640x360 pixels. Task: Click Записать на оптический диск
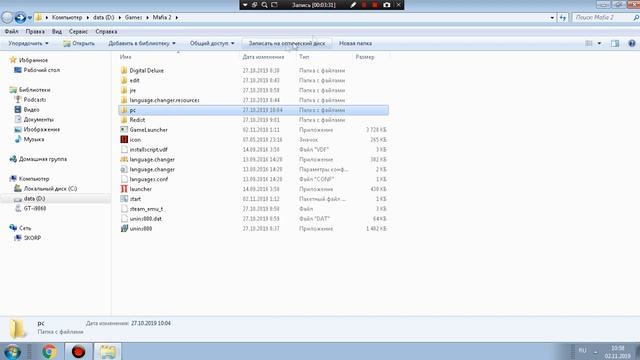[x=287, y=43]
